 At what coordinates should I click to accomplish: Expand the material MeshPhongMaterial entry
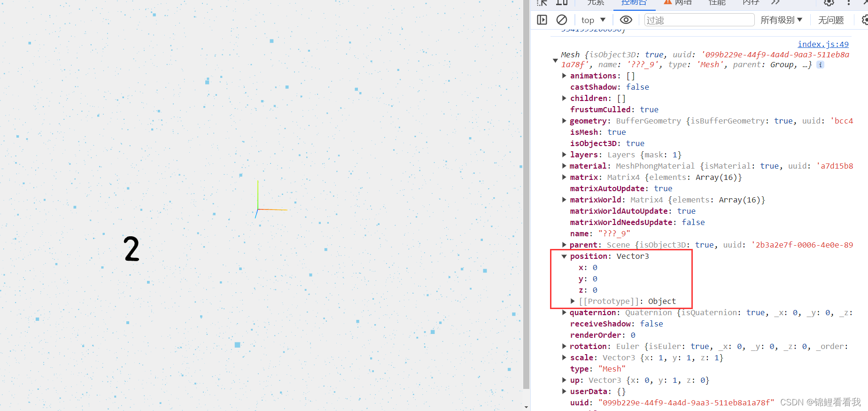point(564,166)
